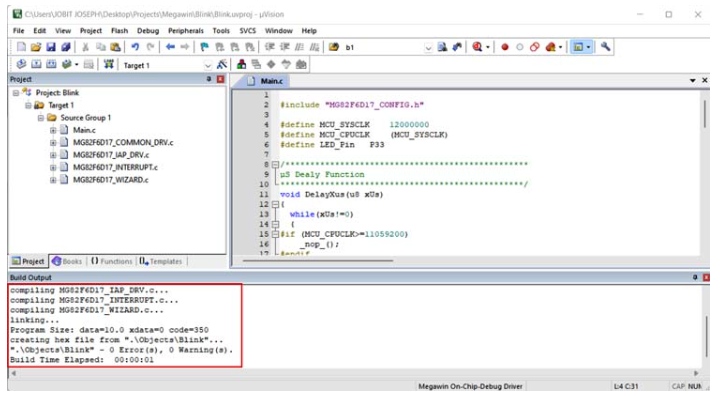This screenshot has width=722, height=396.
Task: Collapse the Project: Blink tree node
Action: [16, 93]
